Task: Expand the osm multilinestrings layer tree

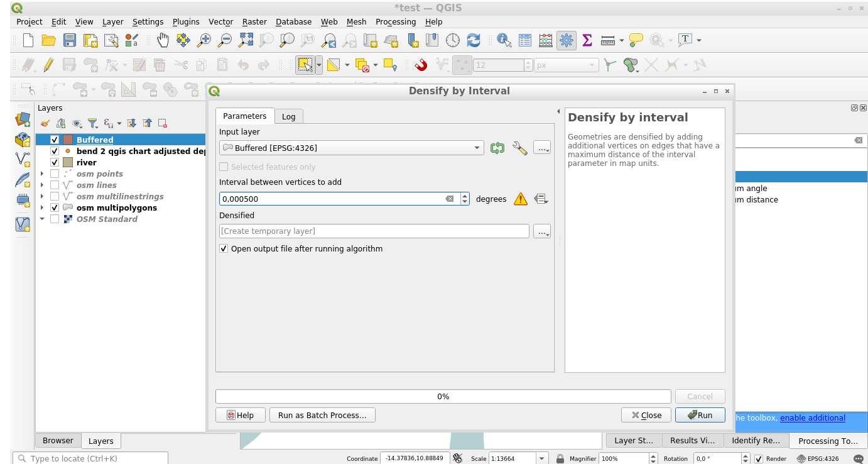Action: (x=42, y=196)
